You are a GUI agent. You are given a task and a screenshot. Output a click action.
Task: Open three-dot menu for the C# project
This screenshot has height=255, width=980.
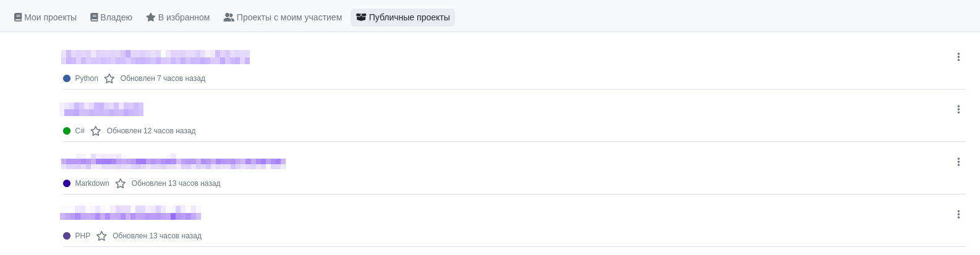(x=958, y=109)
